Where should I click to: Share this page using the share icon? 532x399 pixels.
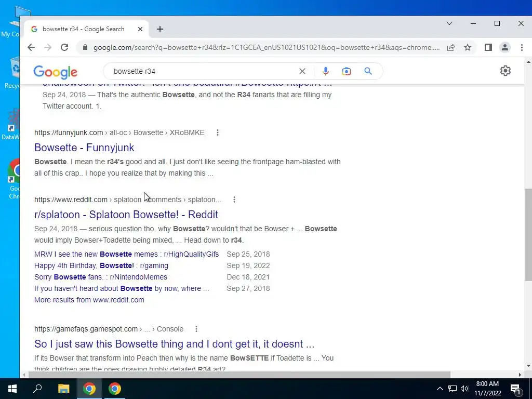[x=451, y=47]
